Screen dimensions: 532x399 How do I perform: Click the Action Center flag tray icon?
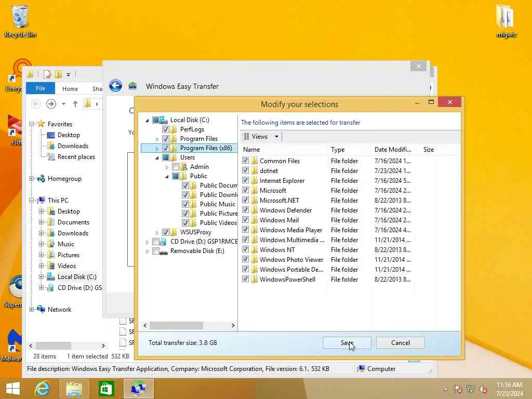458,389
